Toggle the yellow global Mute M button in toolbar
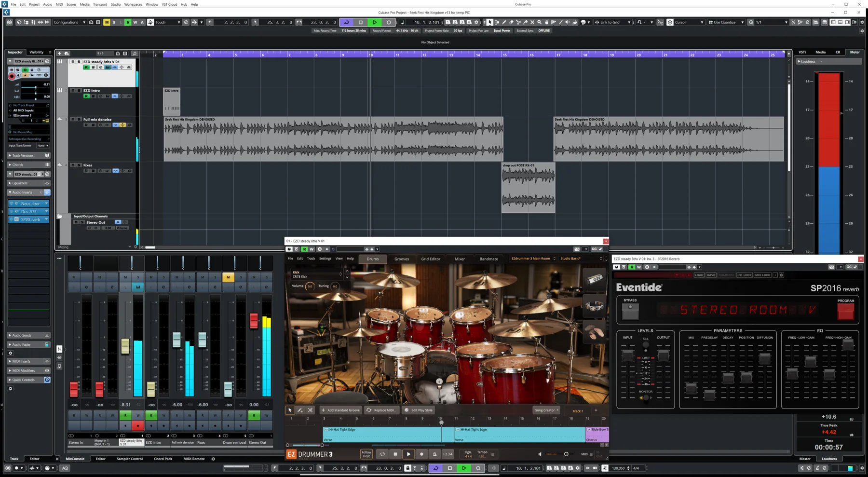Image resolution: width=868 pixels, height=477 pixels. point(107,22)
